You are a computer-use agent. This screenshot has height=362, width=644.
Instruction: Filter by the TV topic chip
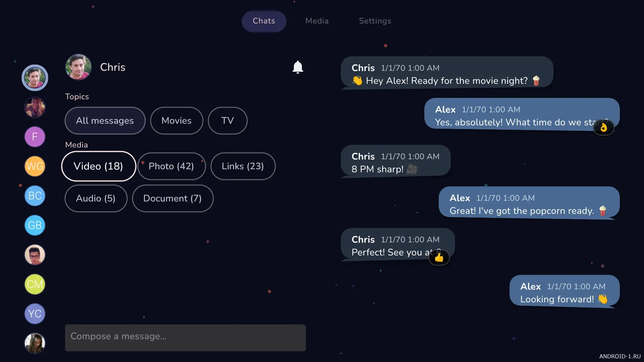[227, 121]
